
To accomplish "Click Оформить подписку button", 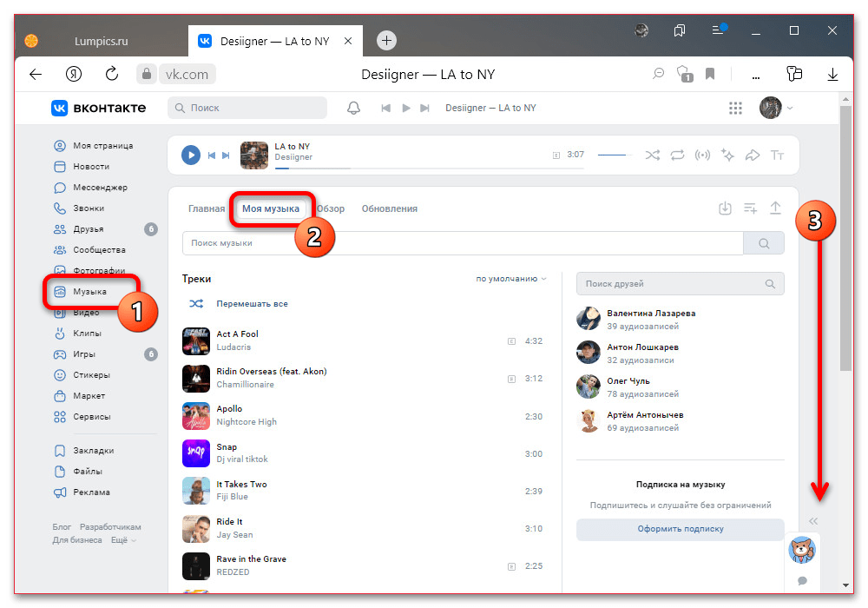I will tap(681, 529).
